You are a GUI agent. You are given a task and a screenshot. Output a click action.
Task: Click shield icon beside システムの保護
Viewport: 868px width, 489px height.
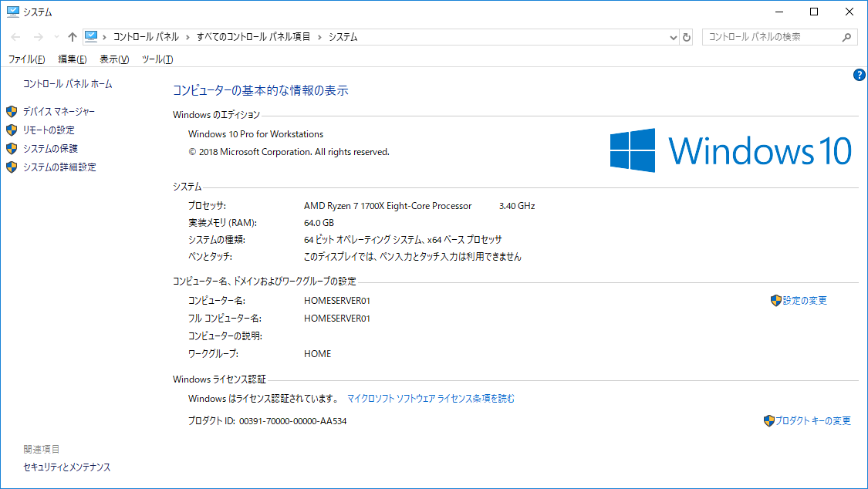12,148
